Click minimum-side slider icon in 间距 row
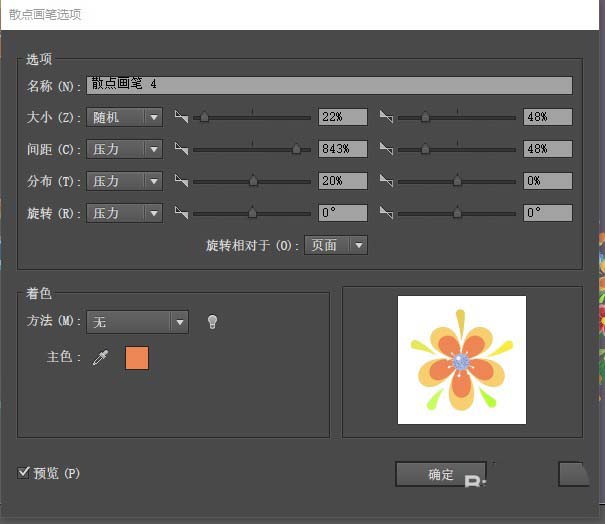Viewport: 605px width, 524px height. [x=181, y=149]
